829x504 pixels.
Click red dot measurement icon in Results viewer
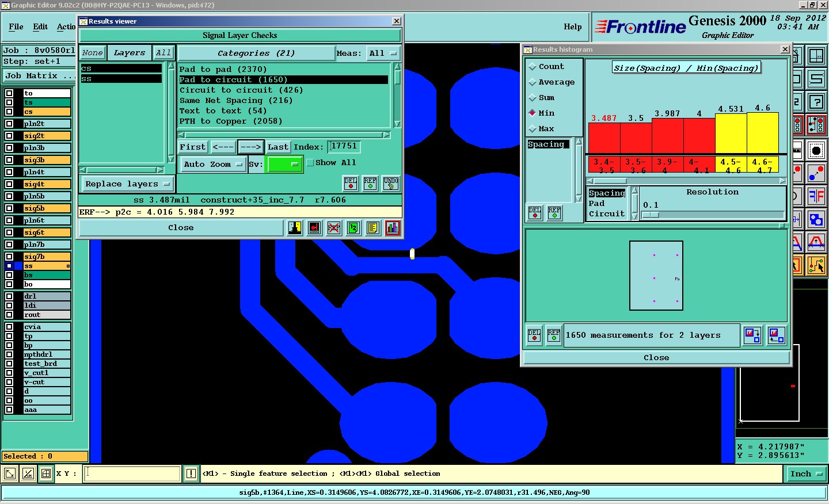click(314, 228)
